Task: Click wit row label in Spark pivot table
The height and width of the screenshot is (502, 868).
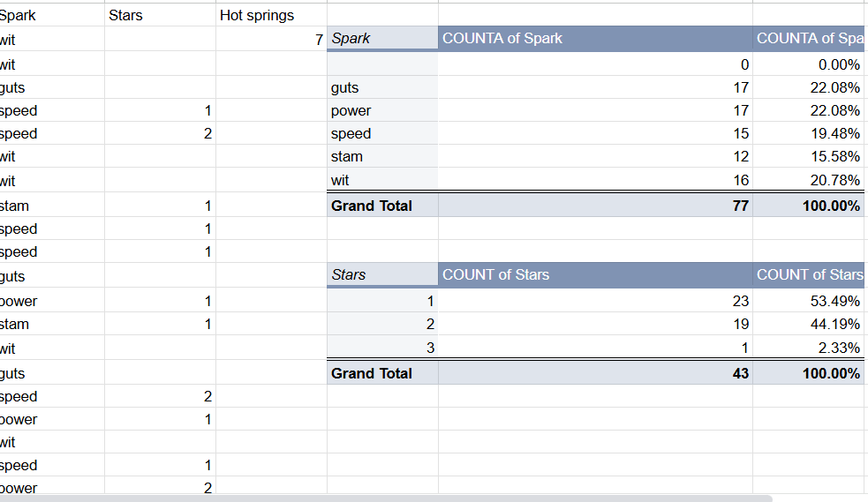Action: [x=382, y=180]
